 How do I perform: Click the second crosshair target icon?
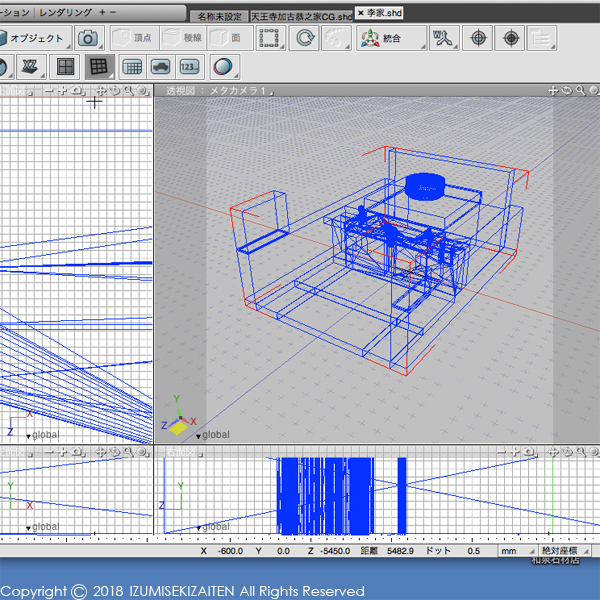coord(512,38)
